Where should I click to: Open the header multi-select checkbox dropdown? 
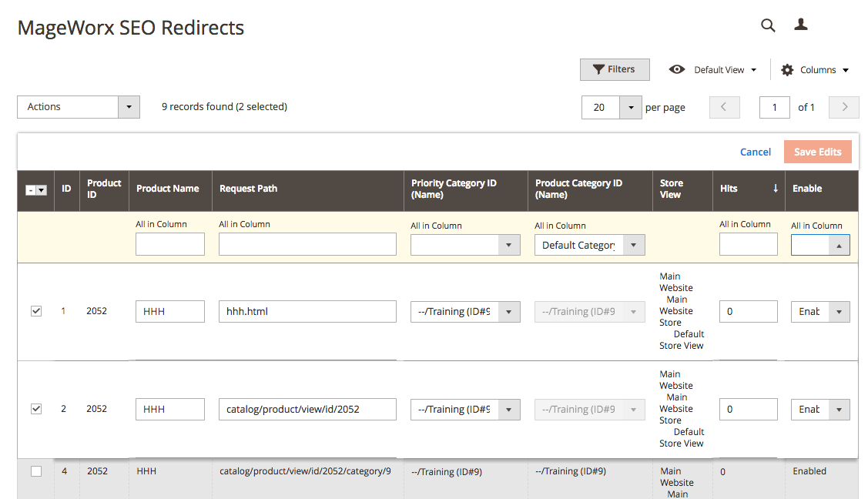pos(36,190)
